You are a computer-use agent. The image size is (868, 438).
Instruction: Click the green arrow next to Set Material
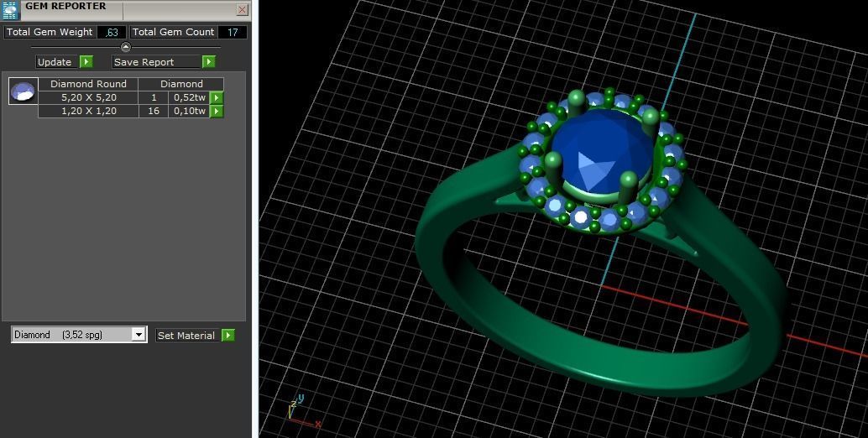point(228,335)
